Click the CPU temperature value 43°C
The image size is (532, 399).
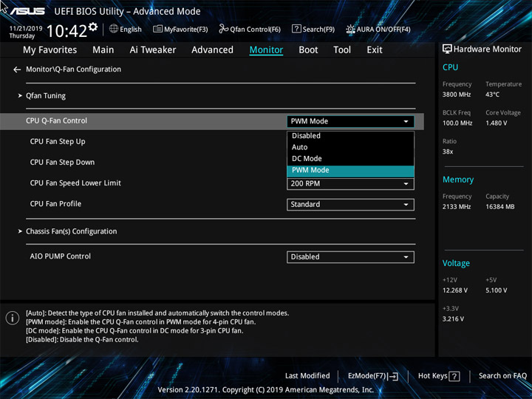click(x=492, y=95)
